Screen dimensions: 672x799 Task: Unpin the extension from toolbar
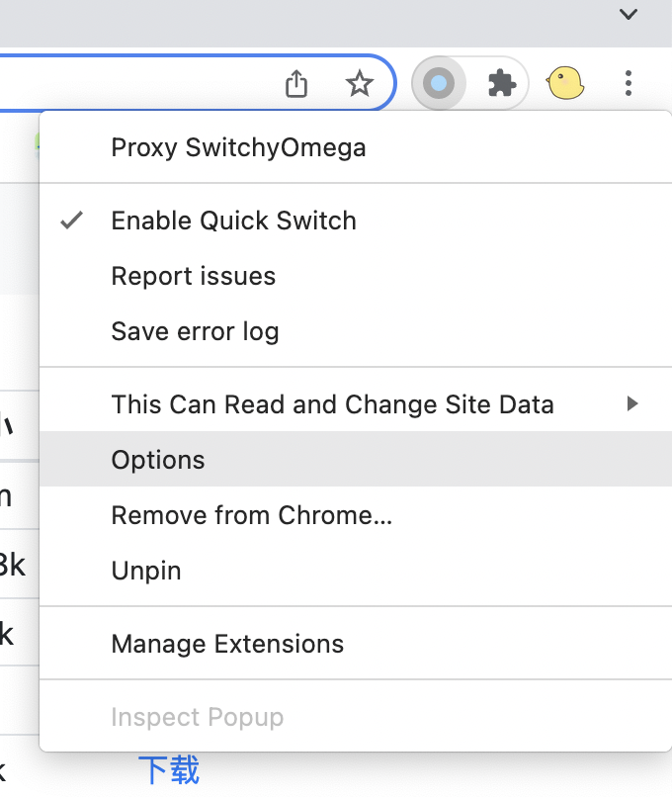(356, 571)
